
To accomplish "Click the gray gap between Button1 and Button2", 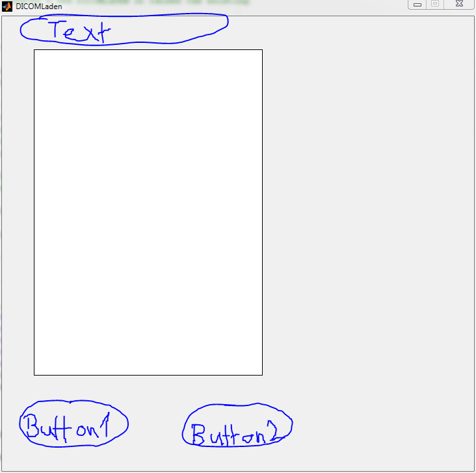I will click(x=155, y=424).
